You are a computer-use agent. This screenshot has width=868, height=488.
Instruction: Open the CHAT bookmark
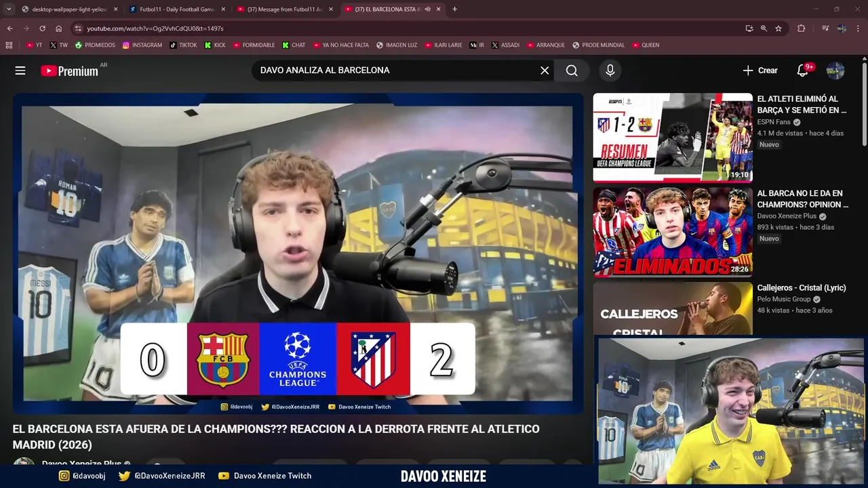coord(294,45)
